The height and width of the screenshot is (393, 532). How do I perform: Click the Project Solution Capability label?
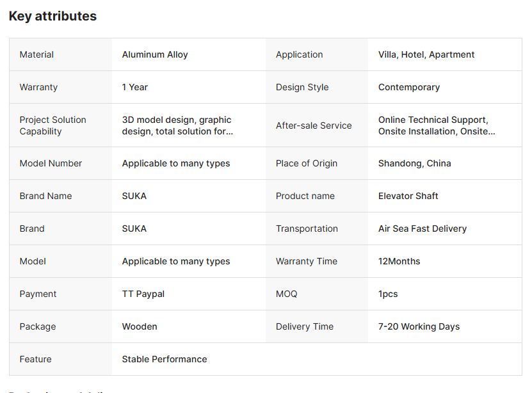click(53, 125)
